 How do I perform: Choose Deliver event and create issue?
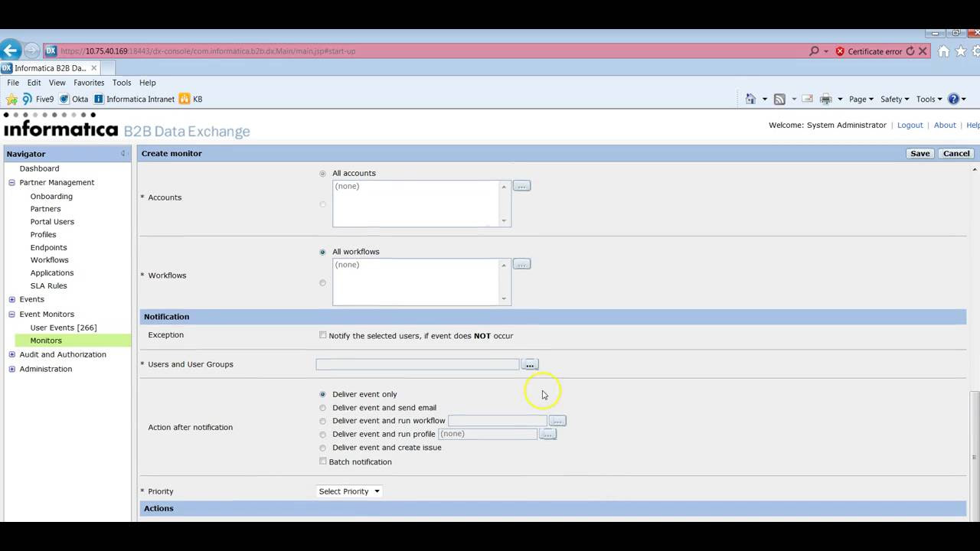click(322, 448)
